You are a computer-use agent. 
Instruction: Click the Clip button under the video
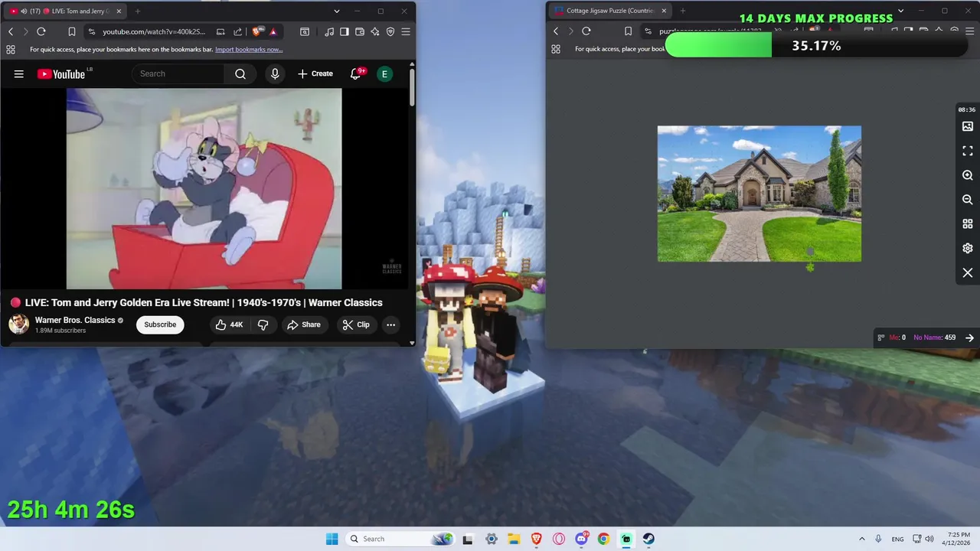coord(356,324)
